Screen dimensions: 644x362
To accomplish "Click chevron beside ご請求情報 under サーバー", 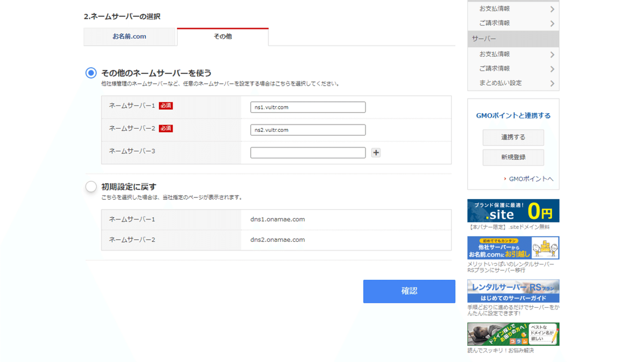I will [x=552, y=69].
